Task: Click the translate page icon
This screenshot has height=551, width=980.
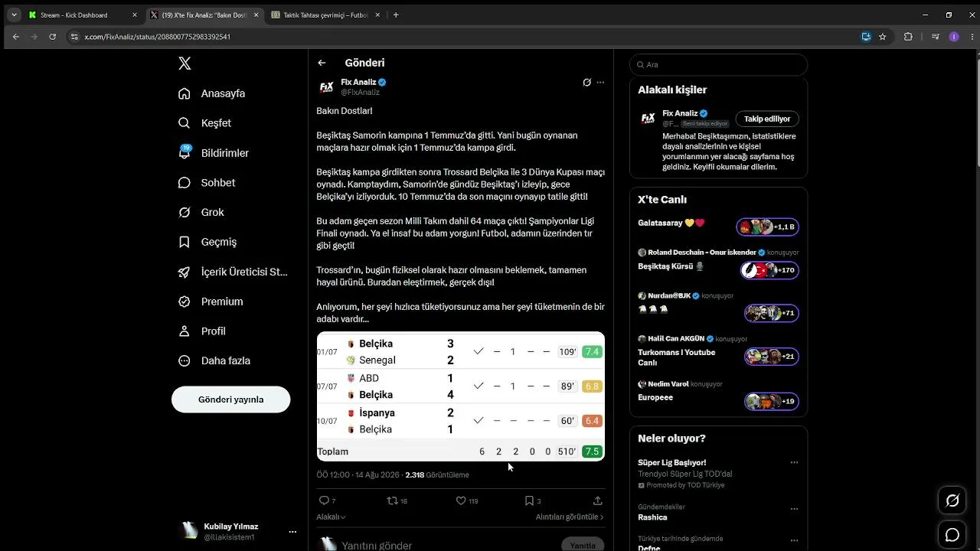Action: pos(866,37)
